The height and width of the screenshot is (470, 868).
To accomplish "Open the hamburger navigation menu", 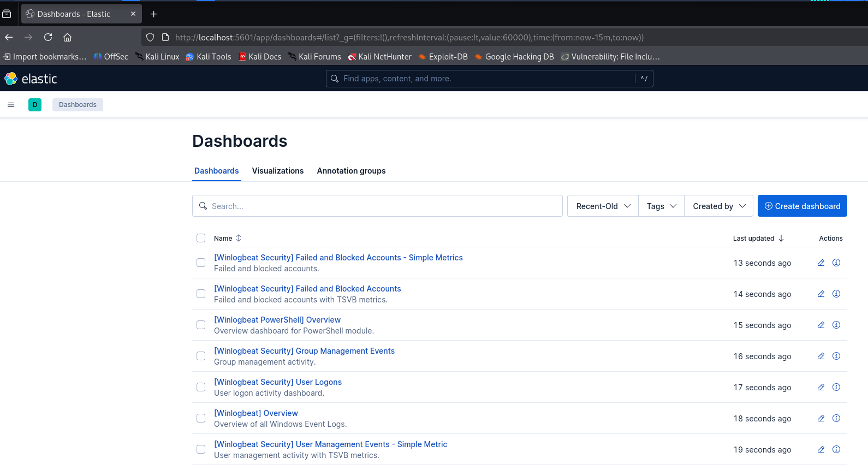I will 11,105.
